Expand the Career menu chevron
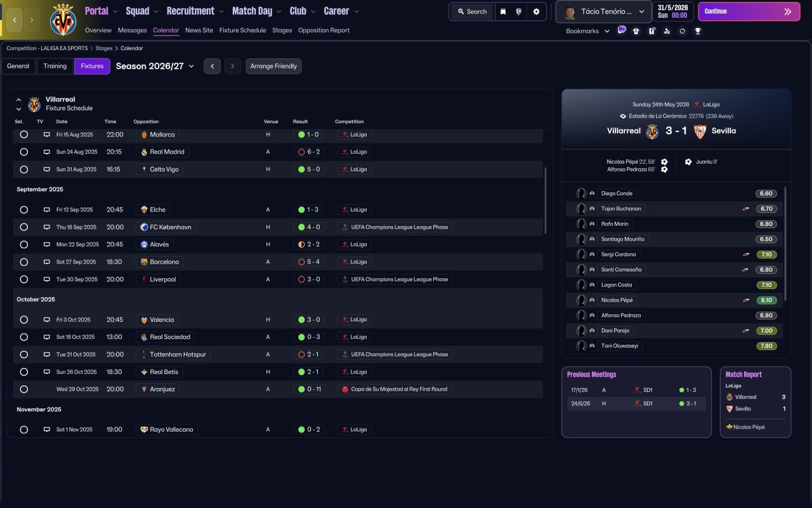Viewport: 812px width, 508px height. pyautogui.click(x=356, y=11)
